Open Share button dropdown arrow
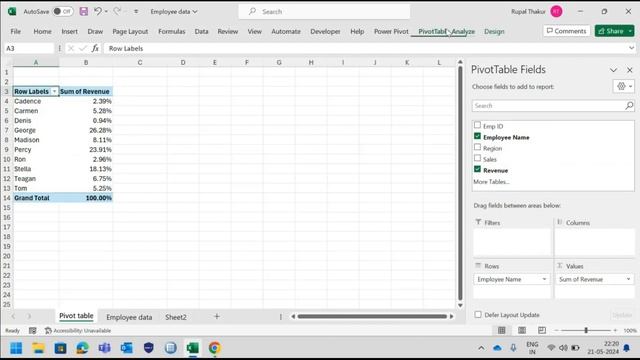 pos(630,31)
